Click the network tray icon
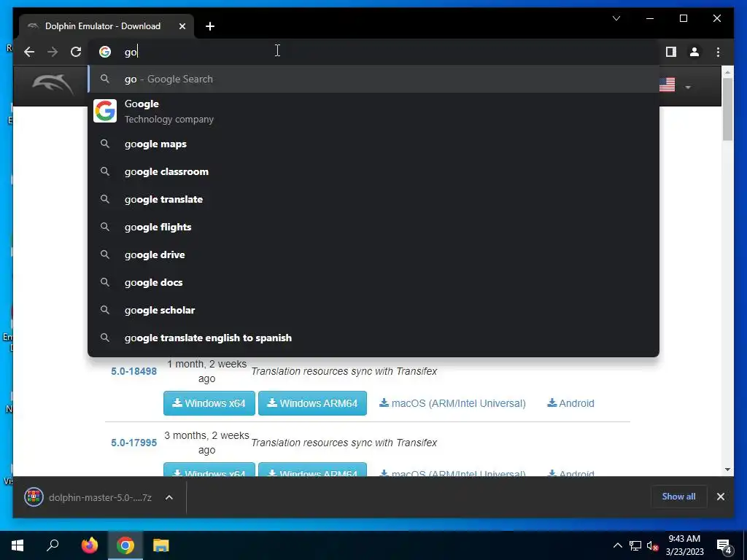747x560 pixels. click(635, 545)
